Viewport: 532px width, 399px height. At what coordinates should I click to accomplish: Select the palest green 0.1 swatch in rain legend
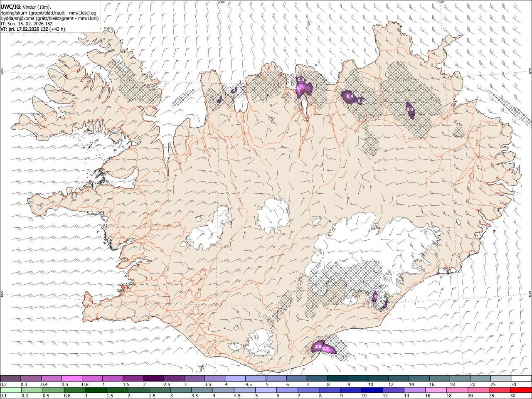pyautogui.click(x=10, y=390)
